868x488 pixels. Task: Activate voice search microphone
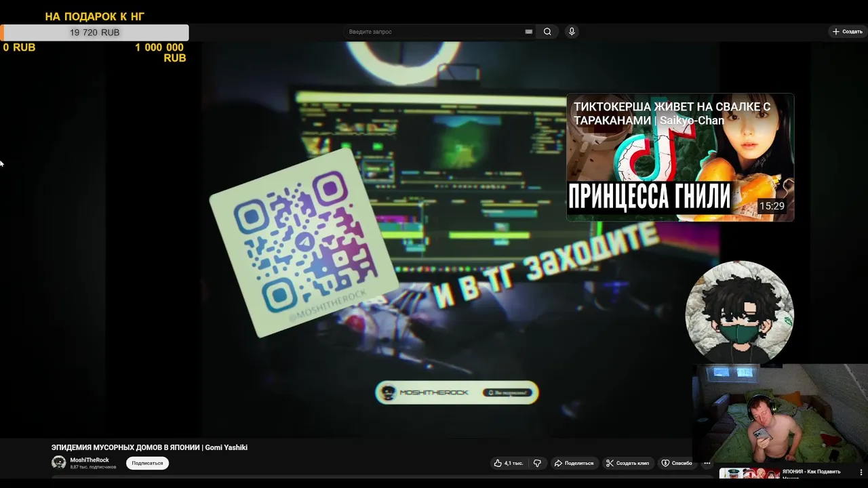(572, 32)
